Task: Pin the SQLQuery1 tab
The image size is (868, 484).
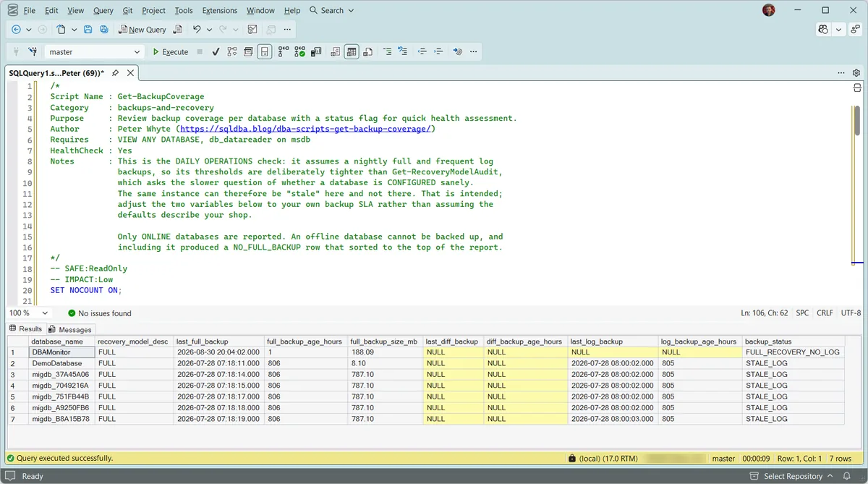Action: click(x=116, y=73)
